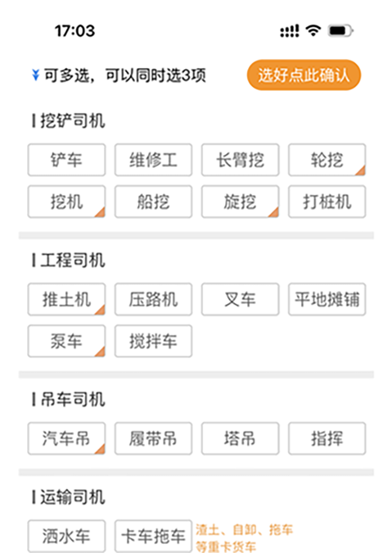Toggle the 维修工 option
The image size is (392, 553).
tap(154, 160)
